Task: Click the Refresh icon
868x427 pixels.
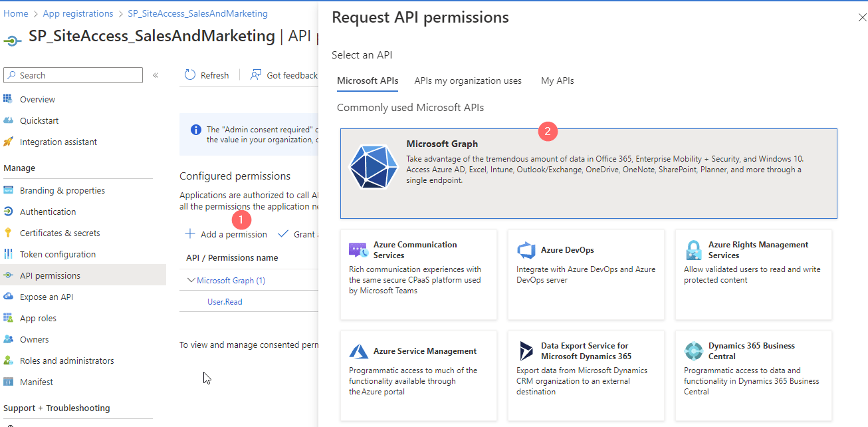Action: 189,74
